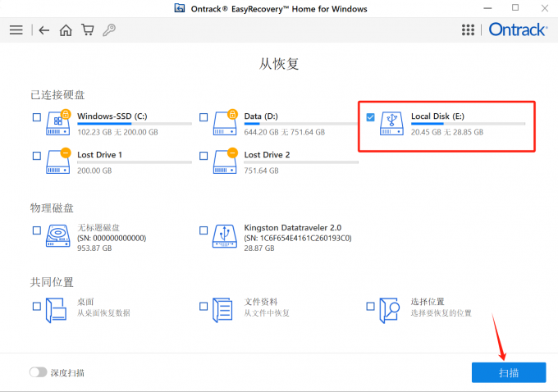Open the hamburger menu
558x392 pixels.
16,30
